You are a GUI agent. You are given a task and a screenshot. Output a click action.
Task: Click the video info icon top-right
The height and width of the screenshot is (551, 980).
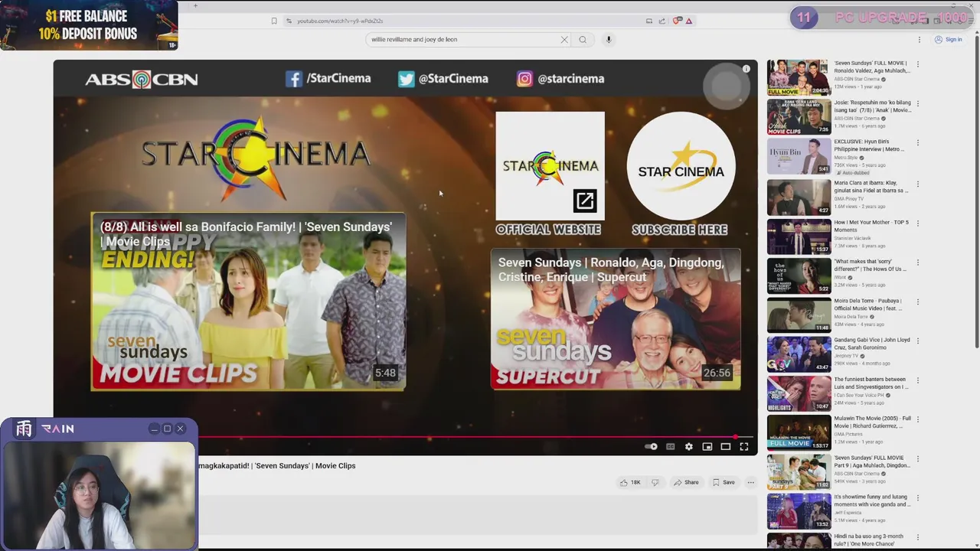pos(746,69)
